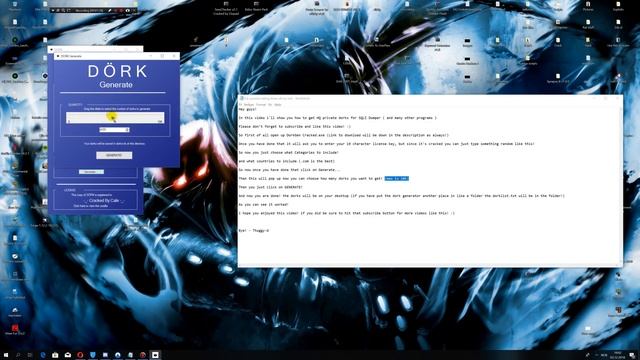Click the 'As you can see it worked!' line
640x360 pixels.
tap(263, 204)
